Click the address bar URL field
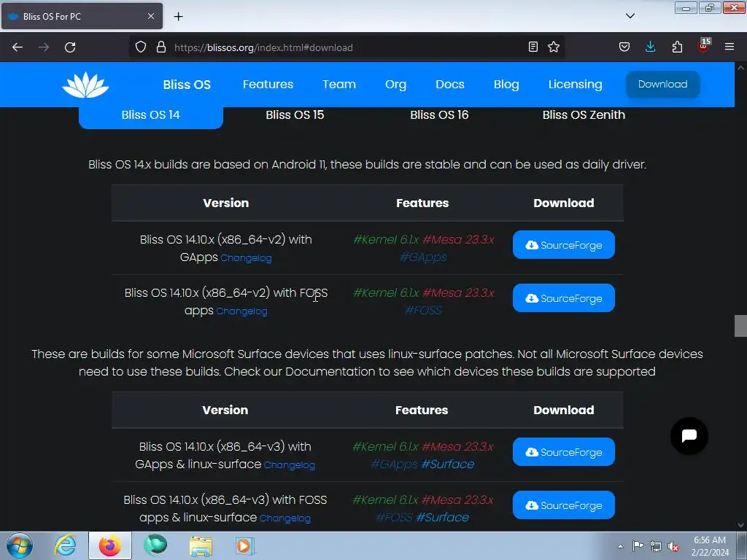This screenshot has width=747, height=560. (x=347, y=47)
